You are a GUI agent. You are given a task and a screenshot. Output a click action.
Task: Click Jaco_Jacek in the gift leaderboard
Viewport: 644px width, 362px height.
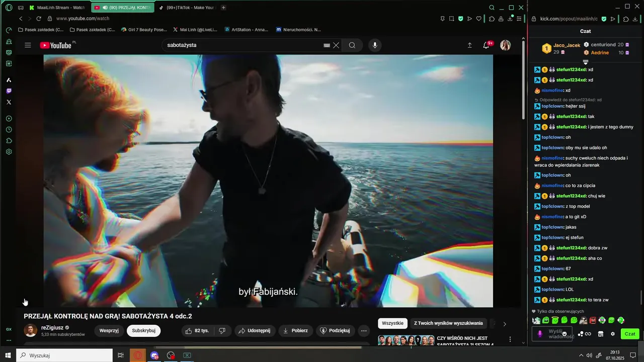coord(567,45)
